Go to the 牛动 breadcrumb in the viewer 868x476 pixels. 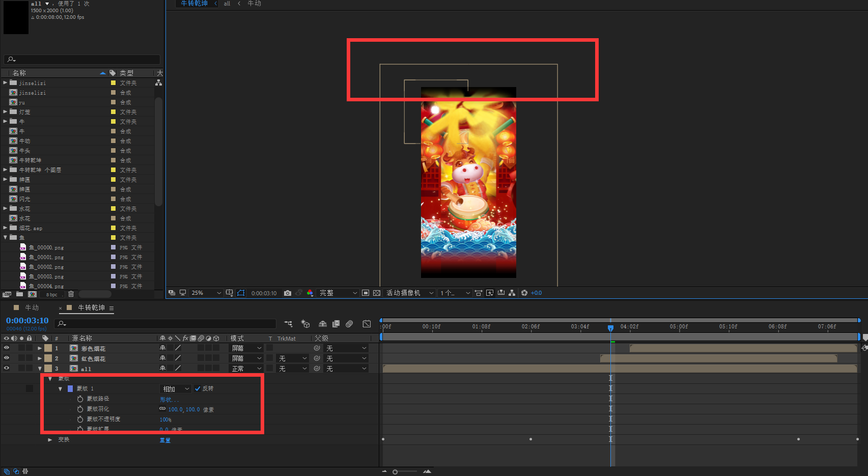(x=255, y=4)
